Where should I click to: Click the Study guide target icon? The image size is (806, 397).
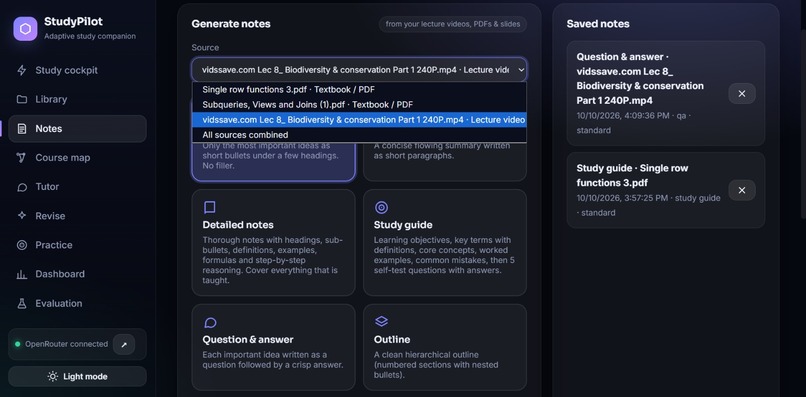(x=381, y=207)
